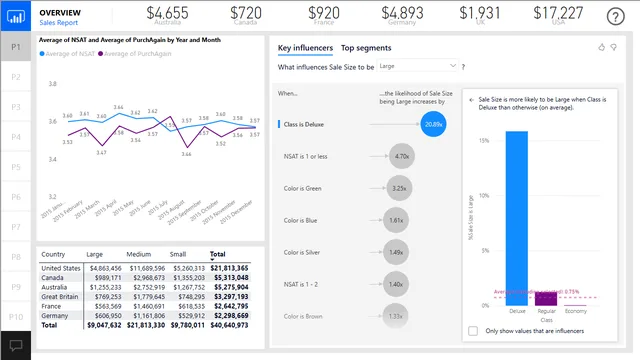Go to page P5

tap(16, 167)
